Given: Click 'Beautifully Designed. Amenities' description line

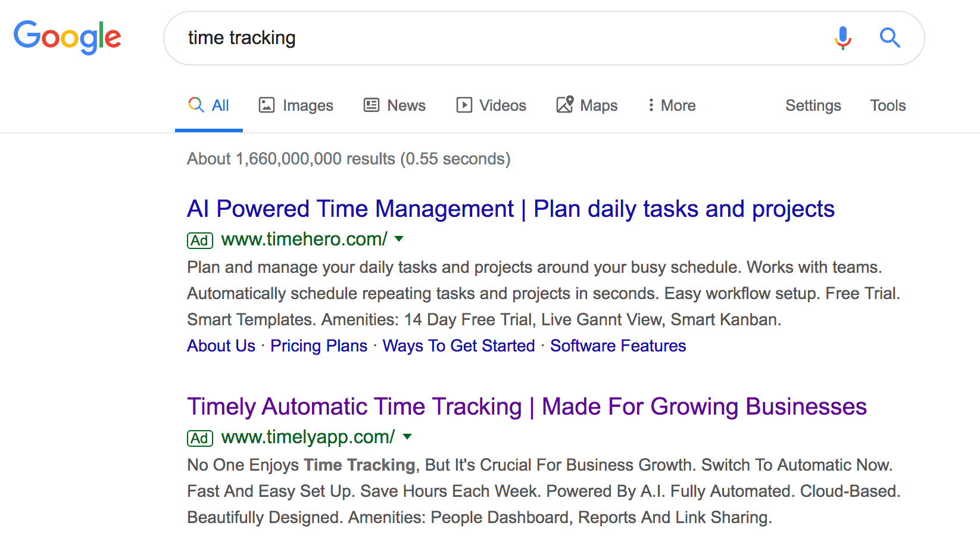Looking at the screenshot, I should (x=479, y=517).
